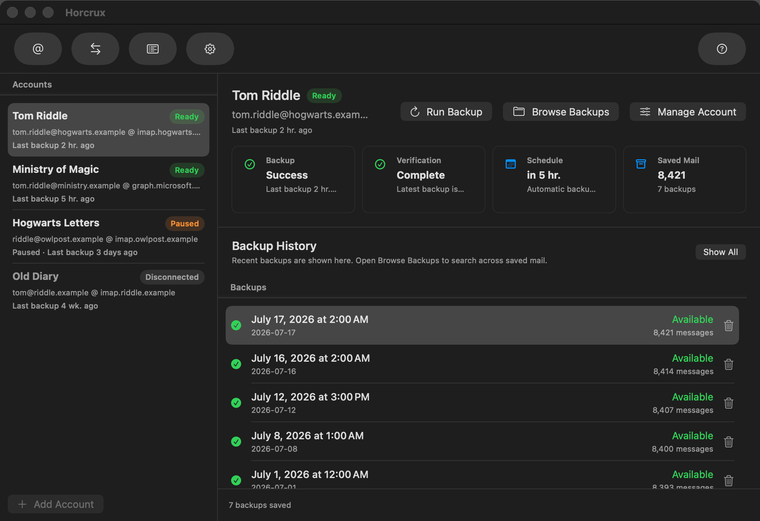Image resolution: width=760 pixels, height=521 pixels.
Task: Click the Backup History heading
Action: click(274, 246)
